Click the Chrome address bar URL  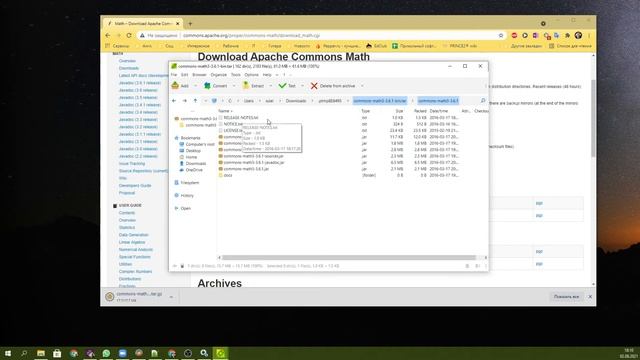coord(251,36)
